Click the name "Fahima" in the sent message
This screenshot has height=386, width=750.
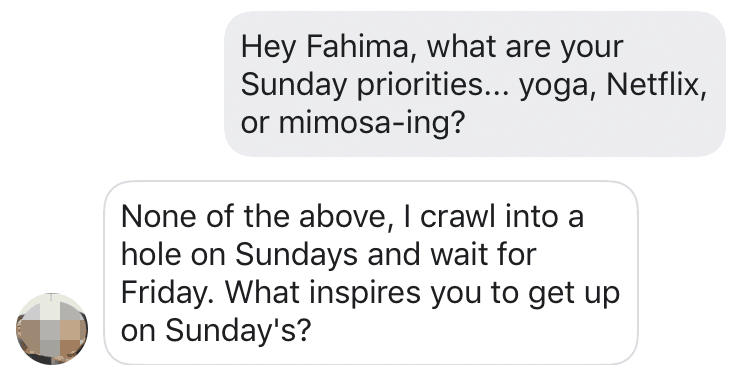[357, 47]
